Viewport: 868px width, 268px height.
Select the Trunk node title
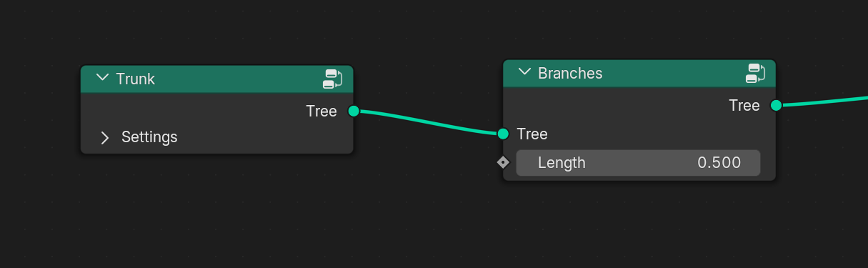(x=135, y=79)
